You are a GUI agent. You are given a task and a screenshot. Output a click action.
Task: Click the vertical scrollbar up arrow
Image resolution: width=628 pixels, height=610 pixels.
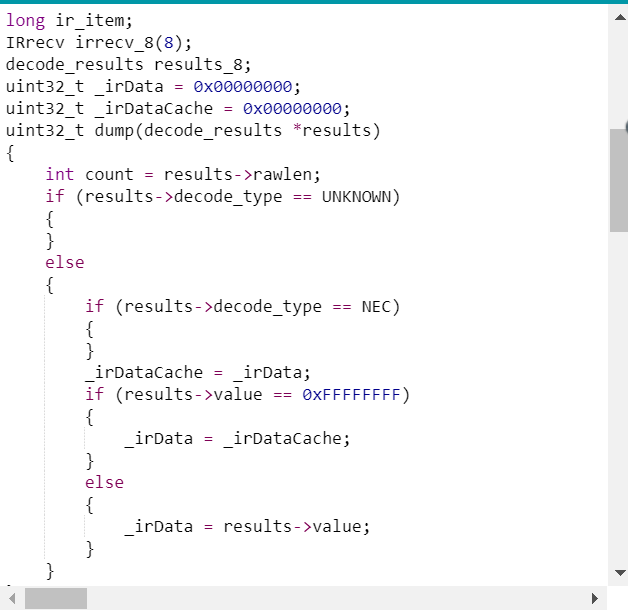[x=620, y=17]
